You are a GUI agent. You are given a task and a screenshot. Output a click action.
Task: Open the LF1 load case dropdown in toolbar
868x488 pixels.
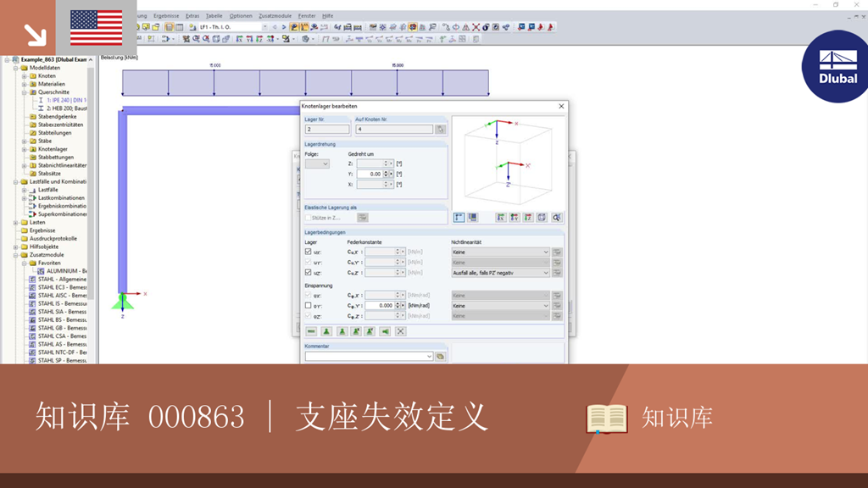tap(264, 26)
